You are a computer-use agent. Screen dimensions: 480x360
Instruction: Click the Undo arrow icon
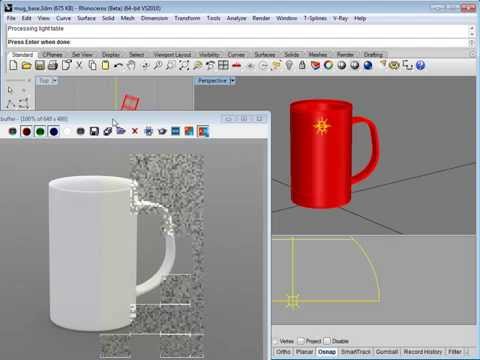coord(118,66)
